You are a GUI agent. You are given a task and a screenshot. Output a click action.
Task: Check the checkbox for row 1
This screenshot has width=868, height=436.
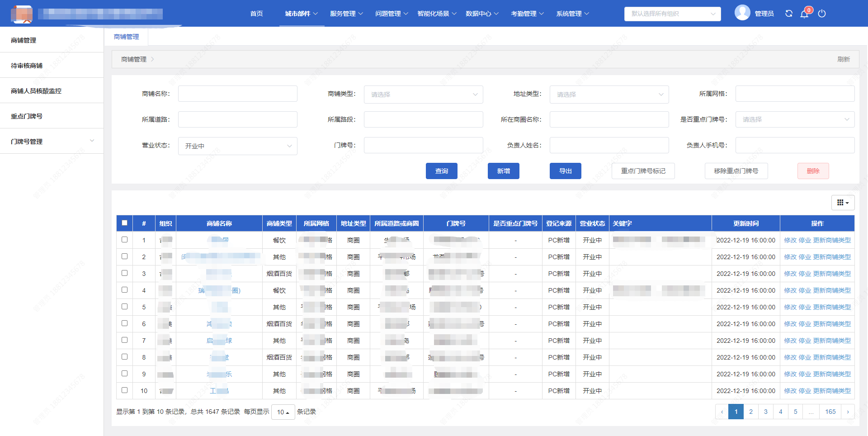point(125,240)
